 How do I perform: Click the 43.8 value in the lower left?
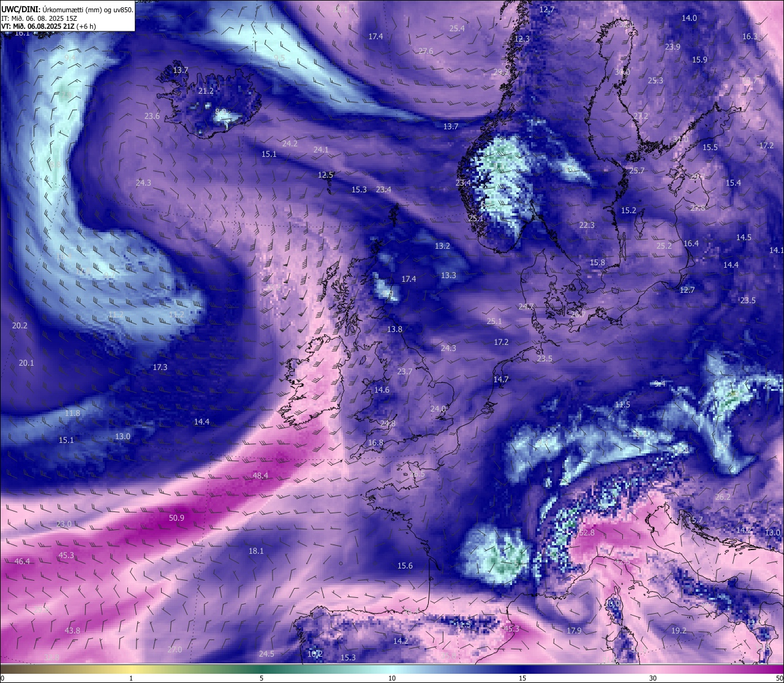point(72,630)
